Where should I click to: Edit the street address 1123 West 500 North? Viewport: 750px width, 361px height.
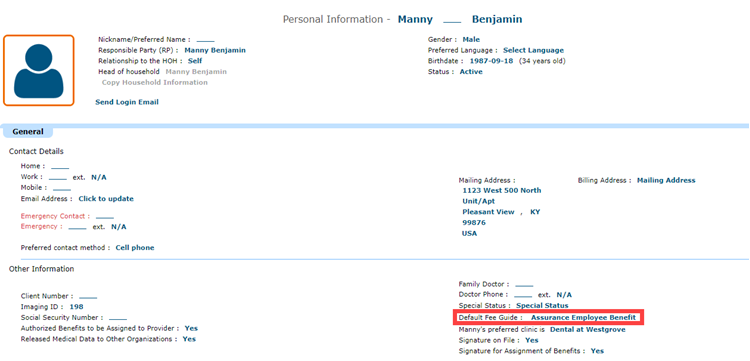pos(502,190)
